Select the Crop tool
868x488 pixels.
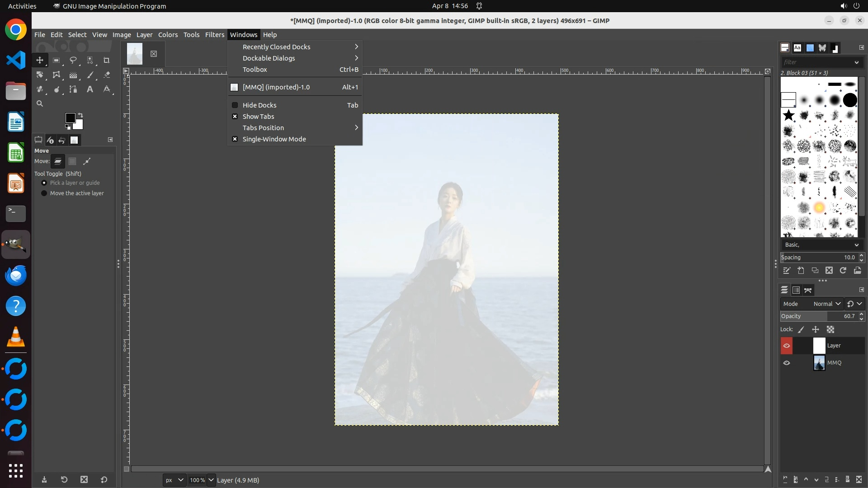click(107, 60)
